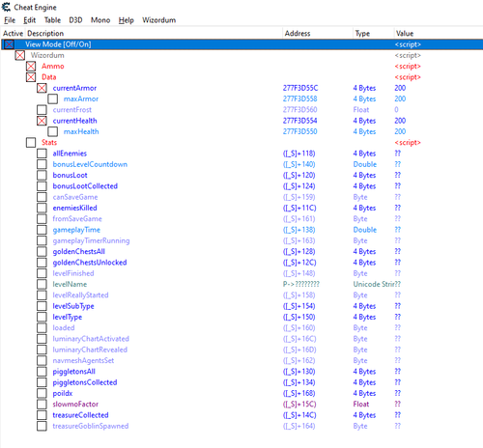Tick the treasureGoblinSpawned checkbox
Image resolution: width=483 pixels, height=448 pixels.
42,427
